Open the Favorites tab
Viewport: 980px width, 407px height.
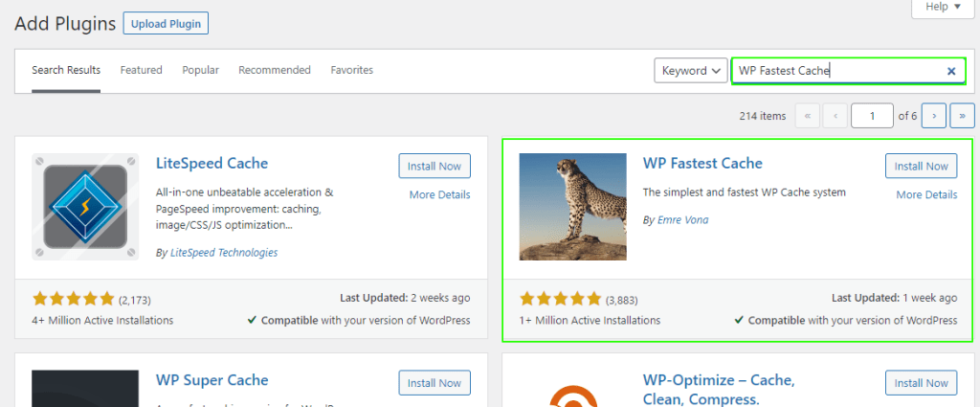(351, 70)
